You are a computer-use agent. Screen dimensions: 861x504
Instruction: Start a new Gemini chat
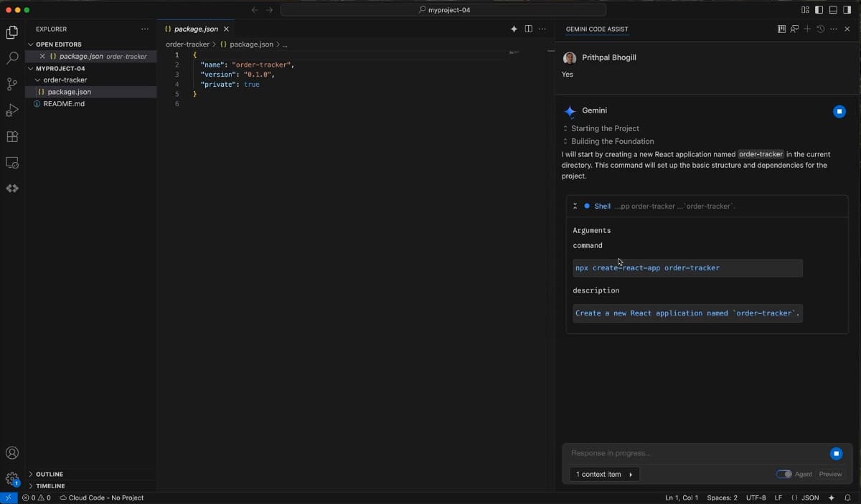click(807, 29)
